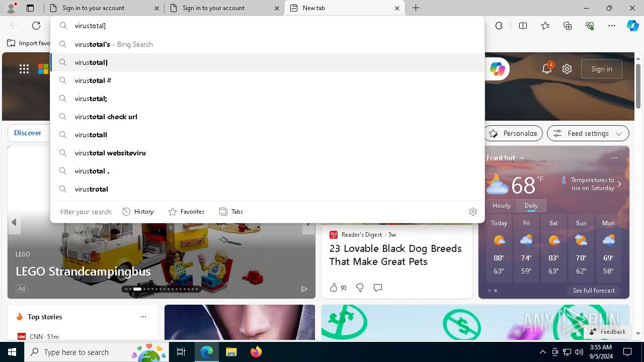Open the Action Center notifications

pyautogui.click(x=627, y=352)
